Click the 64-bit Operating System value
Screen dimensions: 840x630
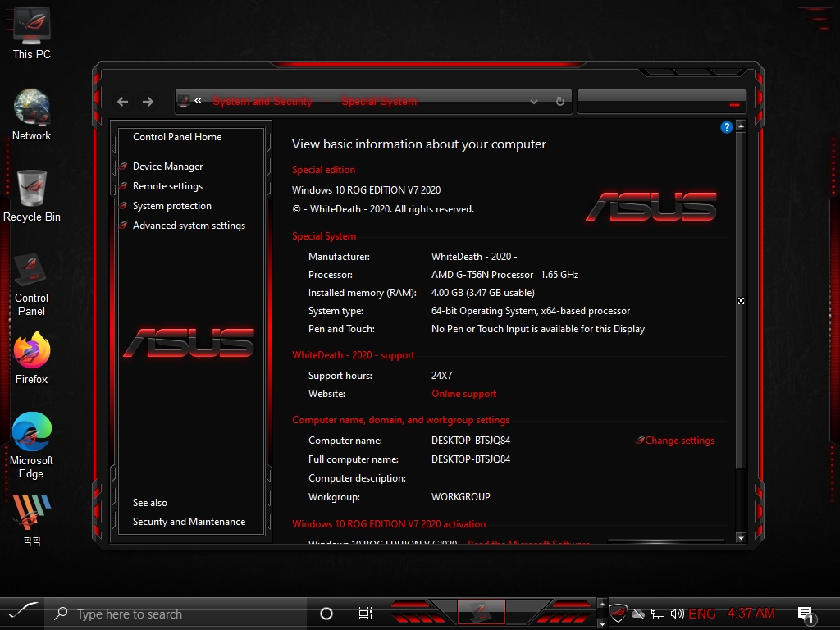tap(531, 311)
